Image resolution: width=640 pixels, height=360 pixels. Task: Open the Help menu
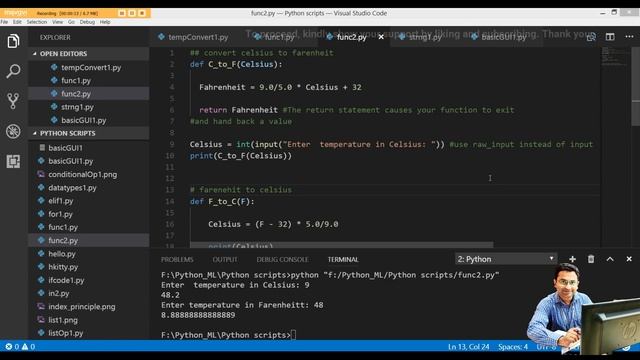(x=105, y=22)
